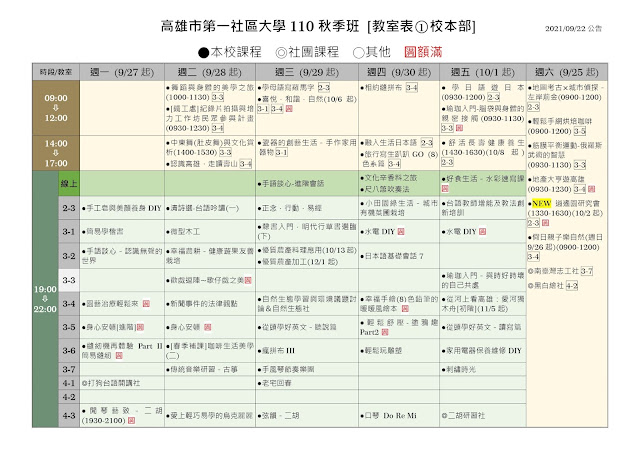Viewport: 640px width, 452px height.
Task: Click 融入生活日本語 in Thursday afternoon slot
Action: click(391, 143)
